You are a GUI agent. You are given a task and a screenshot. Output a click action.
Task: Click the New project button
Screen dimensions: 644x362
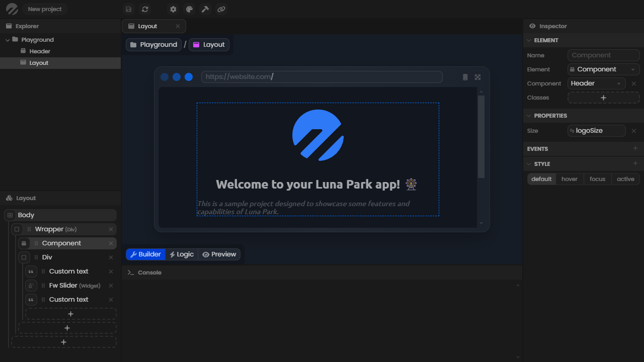click(45, 9)
